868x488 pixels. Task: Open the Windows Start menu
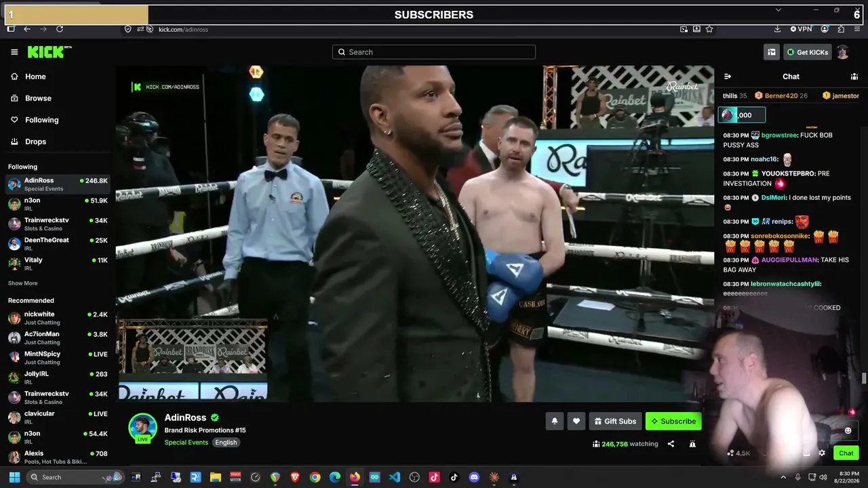[x=13, y=477]
